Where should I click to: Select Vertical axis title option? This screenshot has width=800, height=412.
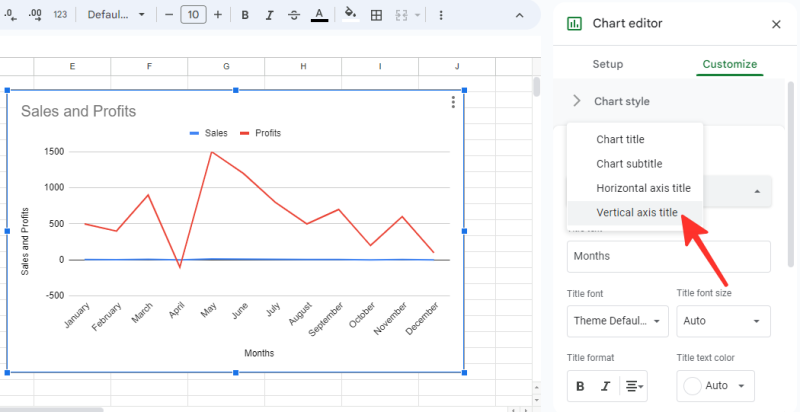pos(636,213)
